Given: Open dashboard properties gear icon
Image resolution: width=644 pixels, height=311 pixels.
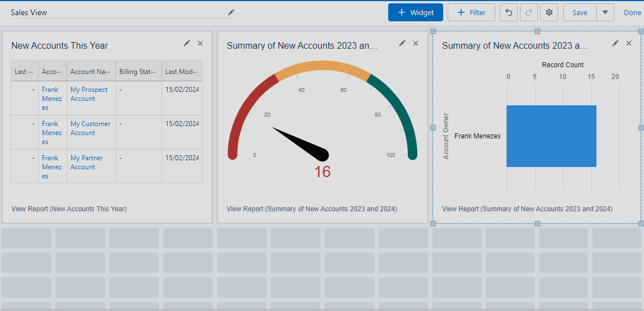Looking at the screenshot, I should [549, 12].
